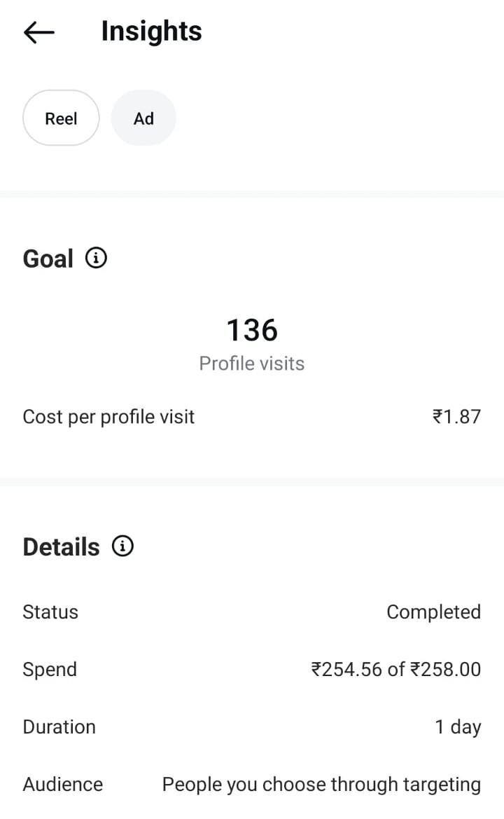Tap the Insights page title
Screen dimensions: 504x819
[x=151, y=32]
